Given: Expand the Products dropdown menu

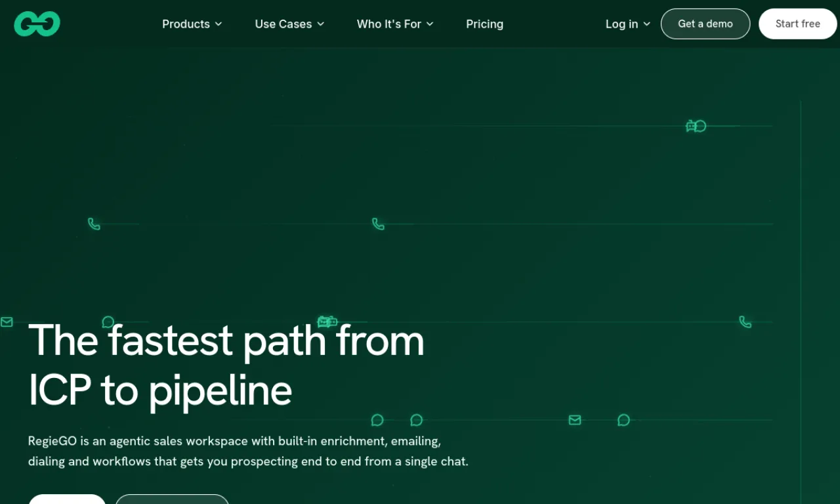Looking at the screenshot, I should coord(192,24).
